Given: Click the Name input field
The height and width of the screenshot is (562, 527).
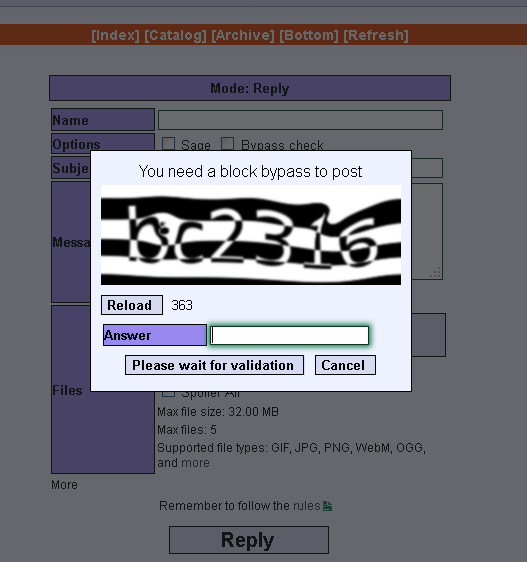Looking at the screenshot, I should (x=300, y=120).
